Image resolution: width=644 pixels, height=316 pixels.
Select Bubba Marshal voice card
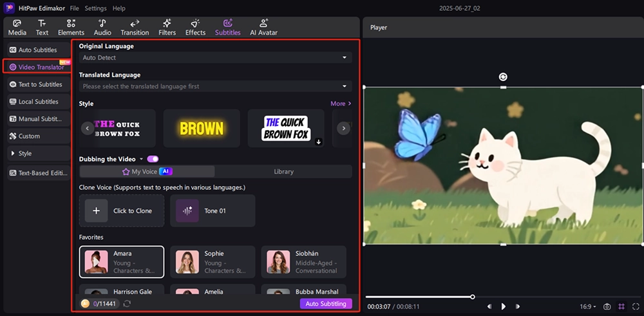click(x=303, y=290)
